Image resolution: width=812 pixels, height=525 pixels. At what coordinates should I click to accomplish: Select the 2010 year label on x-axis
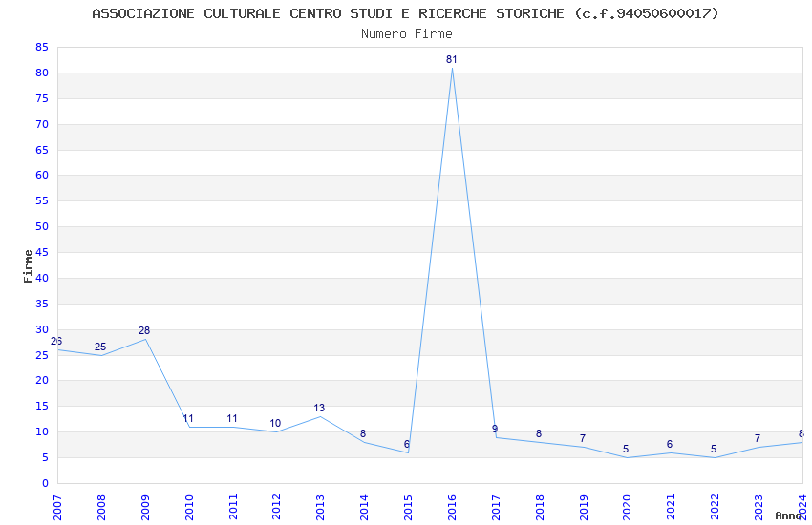[189, 508]
